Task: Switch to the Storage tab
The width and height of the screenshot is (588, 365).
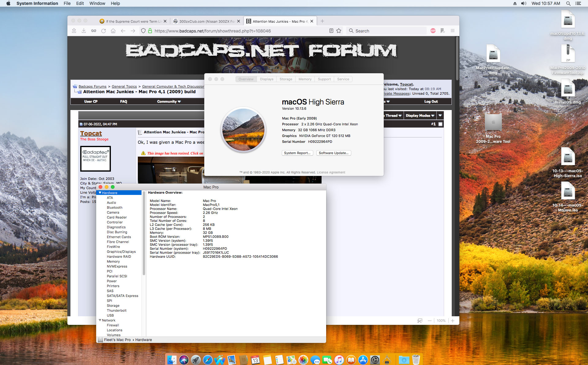Action: pos(285,79)
